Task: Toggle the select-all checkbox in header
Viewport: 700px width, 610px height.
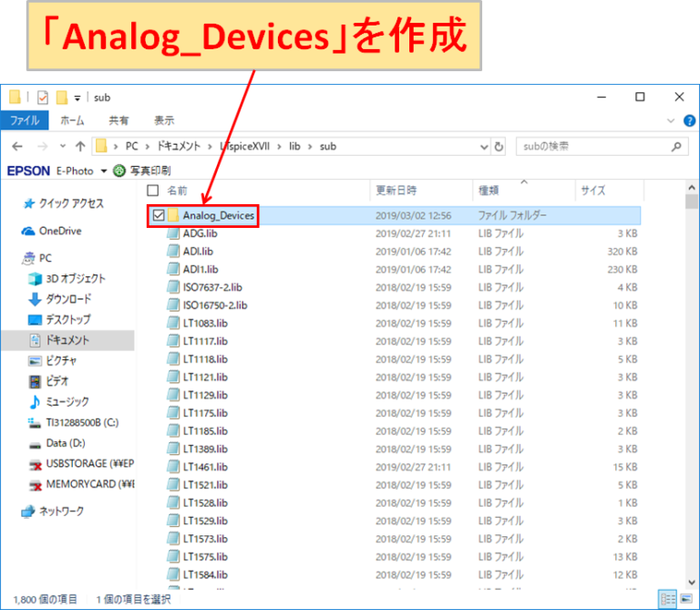Action: click(x=153, y=191)
